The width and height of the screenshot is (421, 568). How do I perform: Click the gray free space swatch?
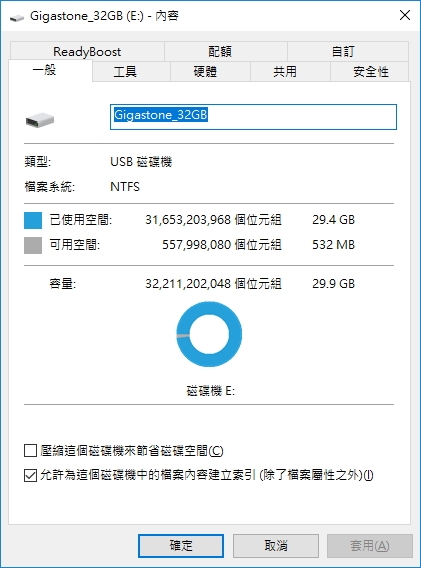coord(33,245)
